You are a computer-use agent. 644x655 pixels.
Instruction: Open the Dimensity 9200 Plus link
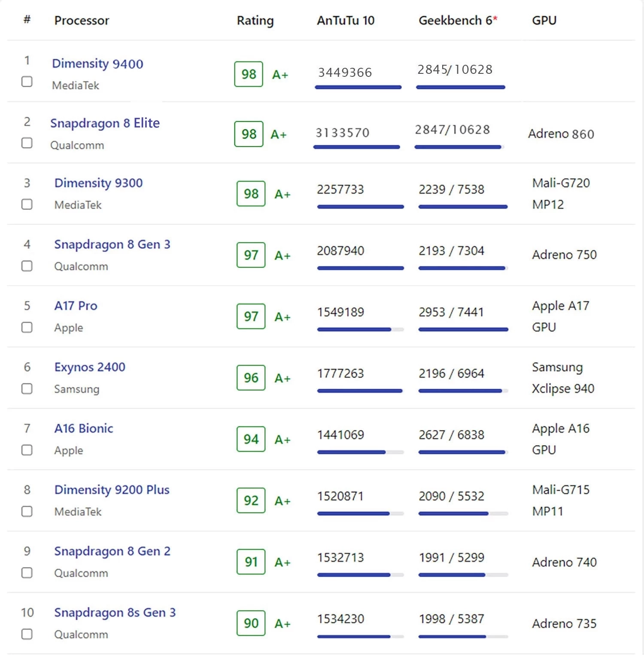click(x=112, y=490)
